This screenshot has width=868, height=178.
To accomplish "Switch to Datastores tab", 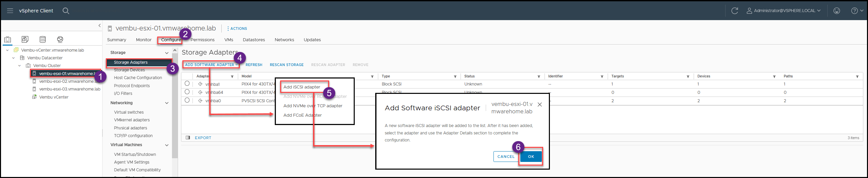I will coord(254,40).
